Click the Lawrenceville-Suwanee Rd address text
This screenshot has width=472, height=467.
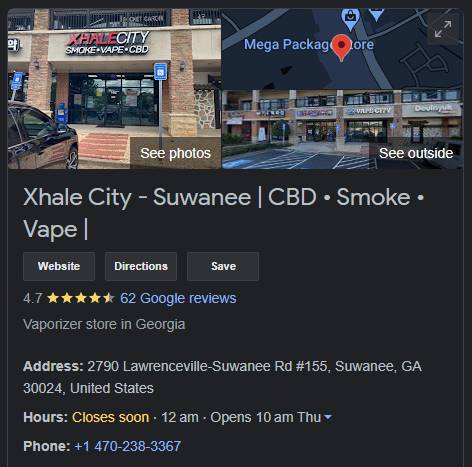222,377
